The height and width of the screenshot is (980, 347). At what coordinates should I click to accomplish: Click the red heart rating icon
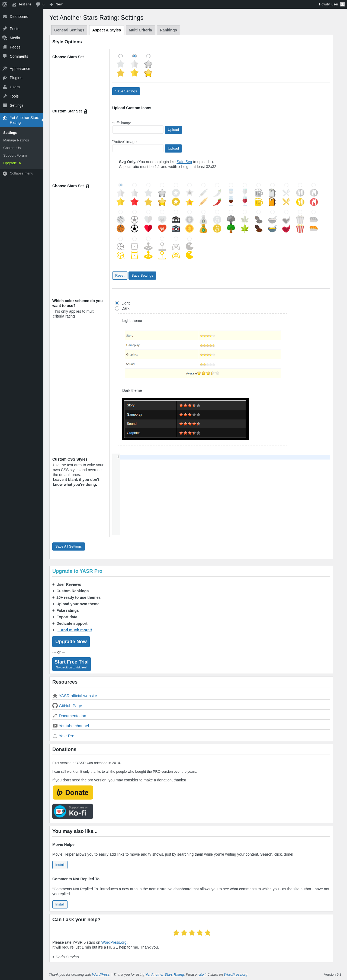tap(148, 228)
